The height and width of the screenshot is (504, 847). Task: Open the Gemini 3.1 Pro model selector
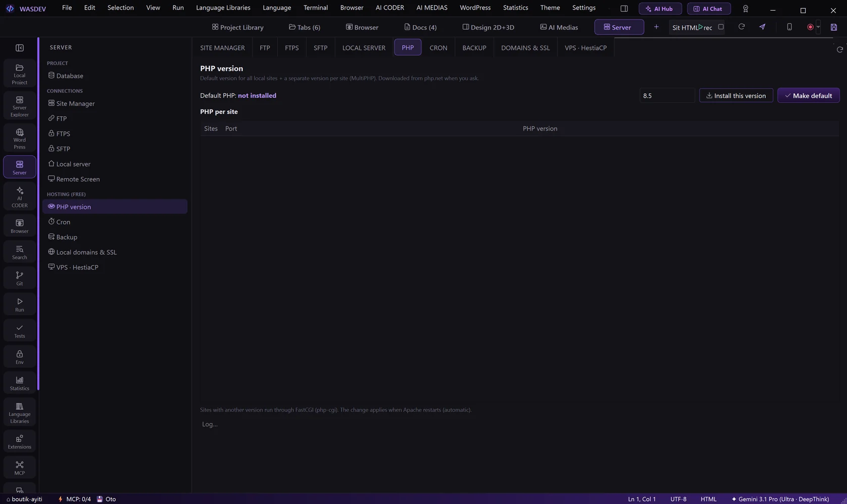pos(780,499)
